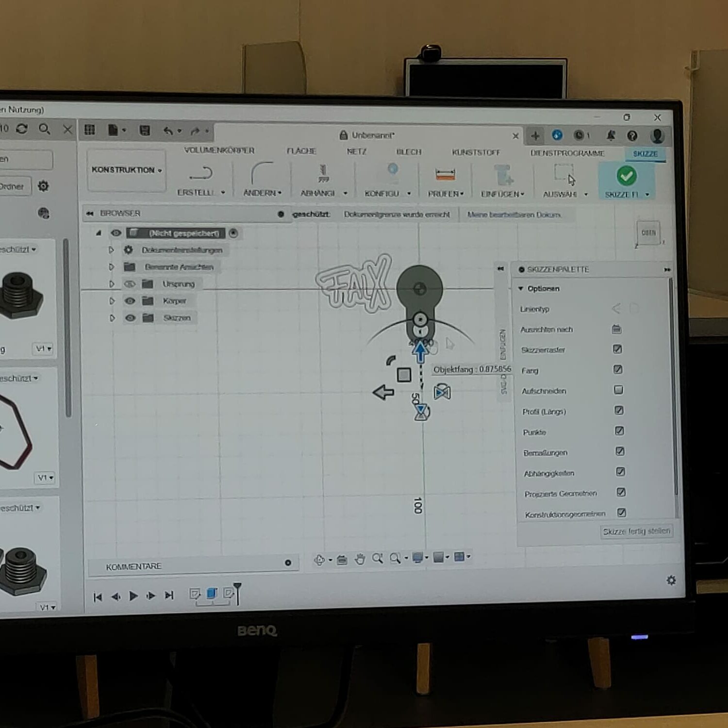The width and height of the screenshot is (728, 728).
Task: Click the Ausrichten nach icon
Action: point(616,330)
